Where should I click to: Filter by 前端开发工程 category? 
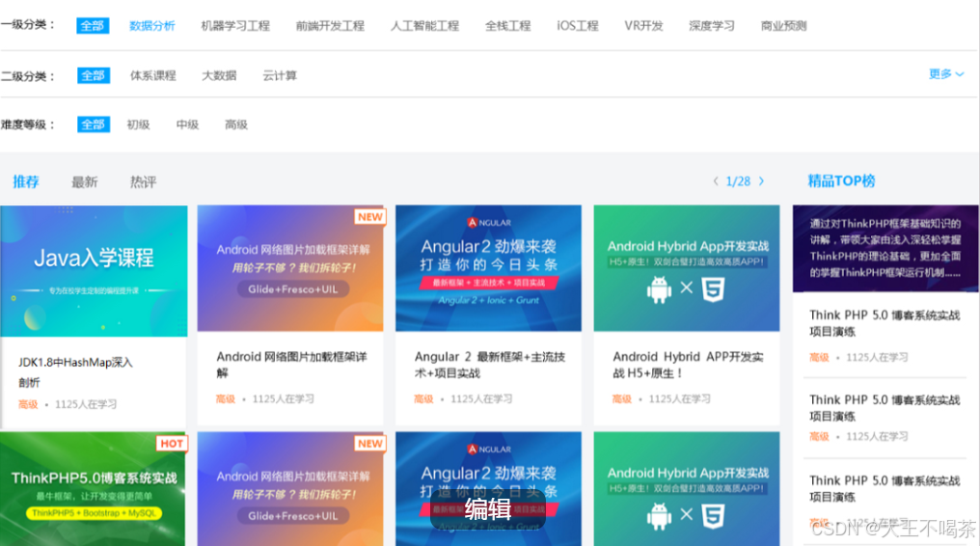tap(330, 26)
